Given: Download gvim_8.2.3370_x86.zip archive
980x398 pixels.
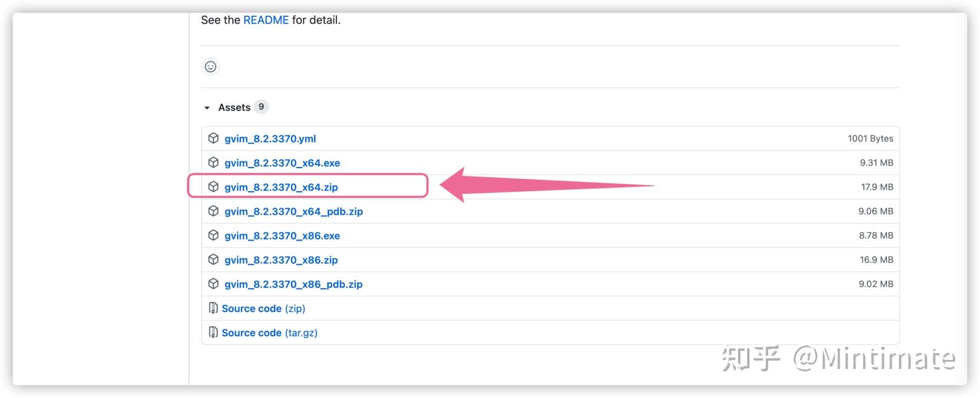Looking at the screenshot, I should (x=281, y=259).
